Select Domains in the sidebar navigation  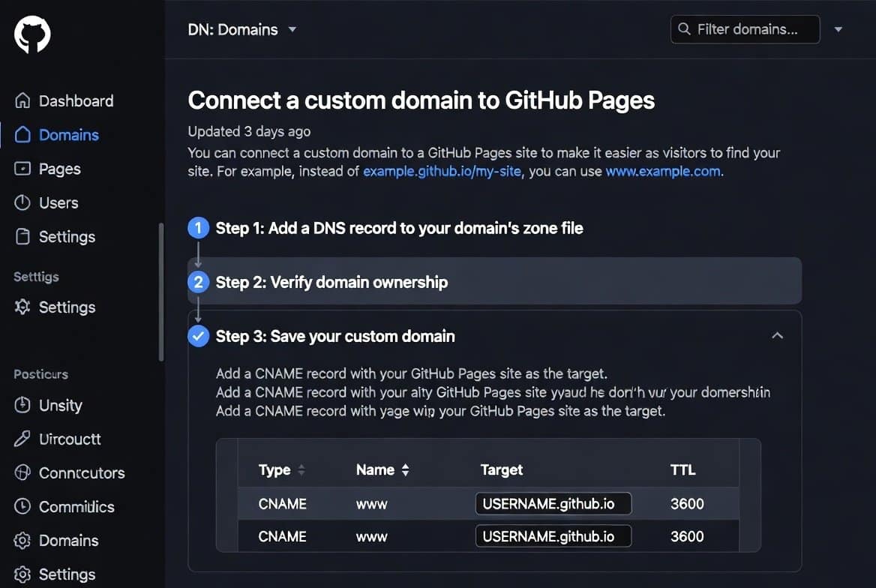[68, 135]
